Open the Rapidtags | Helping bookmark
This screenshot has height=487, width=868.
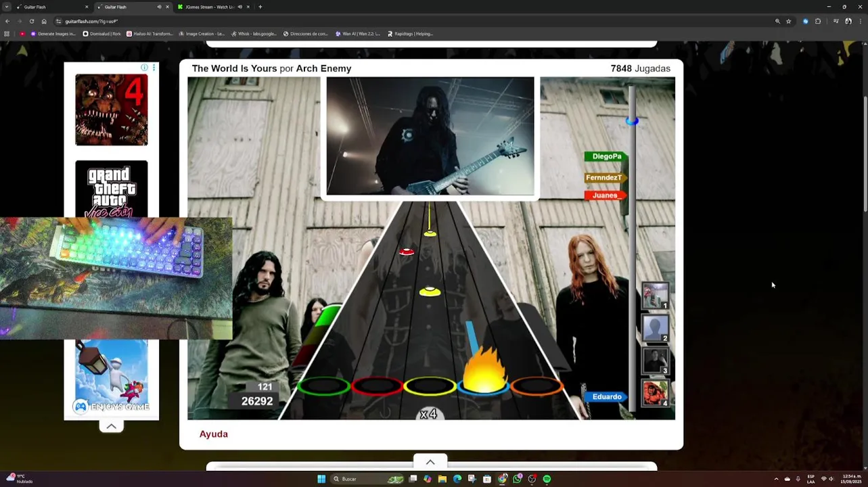click(410, 34)
